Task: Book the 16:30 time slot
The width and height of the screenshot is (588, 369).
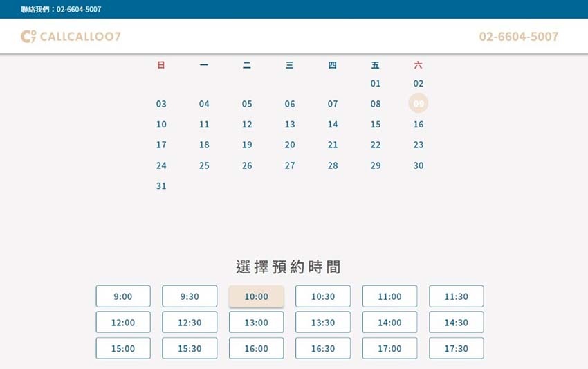Action: point(323,348)
